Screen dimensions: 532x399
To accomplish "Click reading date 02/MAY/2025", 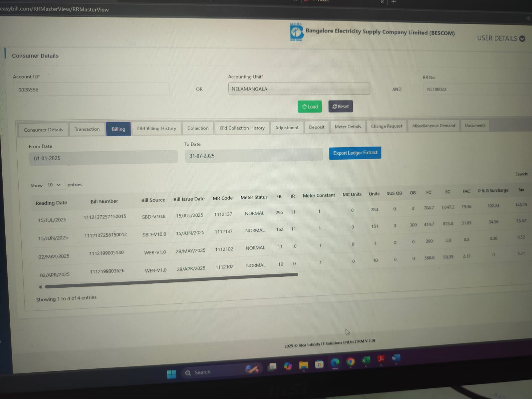I will point(54,256).
